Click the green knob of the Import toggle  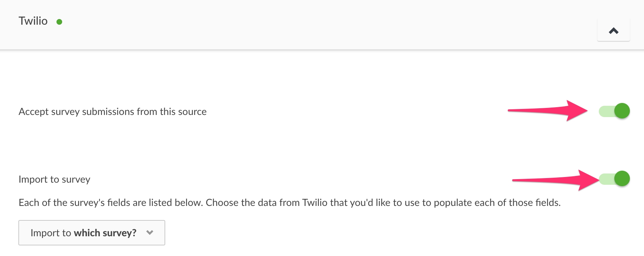pos(622,179)
